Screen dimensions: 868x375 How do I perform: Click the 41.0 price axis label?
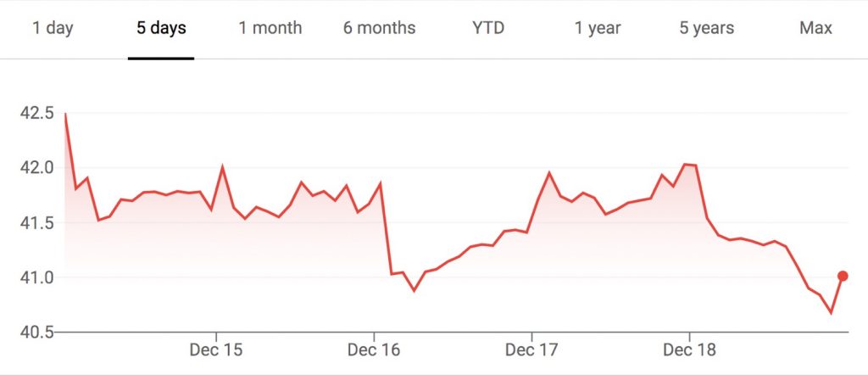36,277
